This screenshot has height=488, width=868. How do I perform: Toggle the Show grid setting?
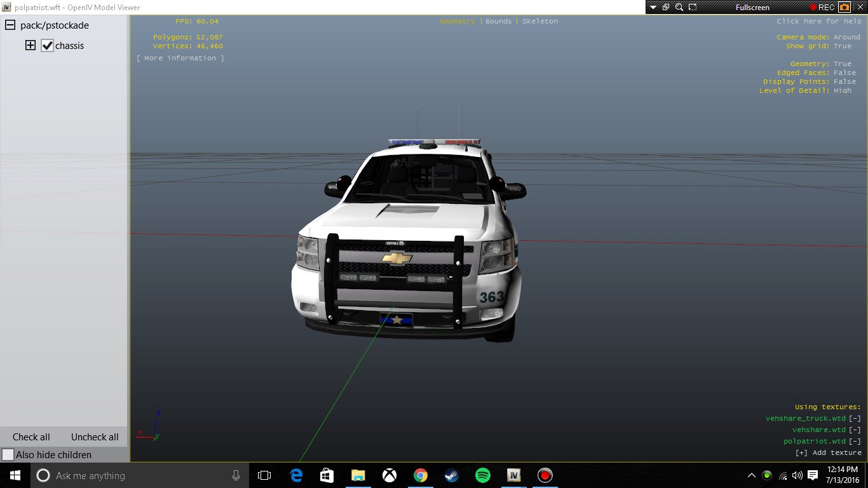[843, 46]
